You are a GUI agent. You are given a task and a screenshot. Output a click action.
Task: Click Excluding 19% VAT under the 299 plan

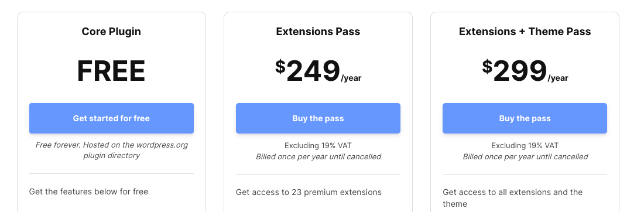pyautogui.click(x=525, y=145)
